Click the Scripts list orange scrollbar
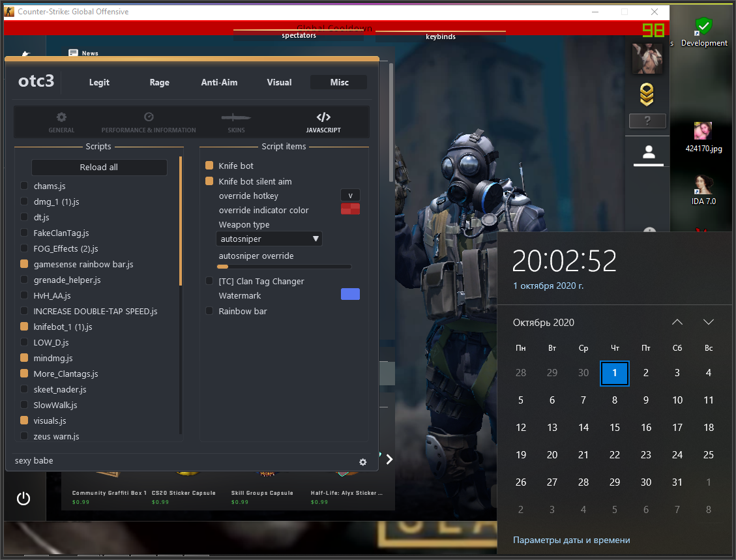 (180, 220)
